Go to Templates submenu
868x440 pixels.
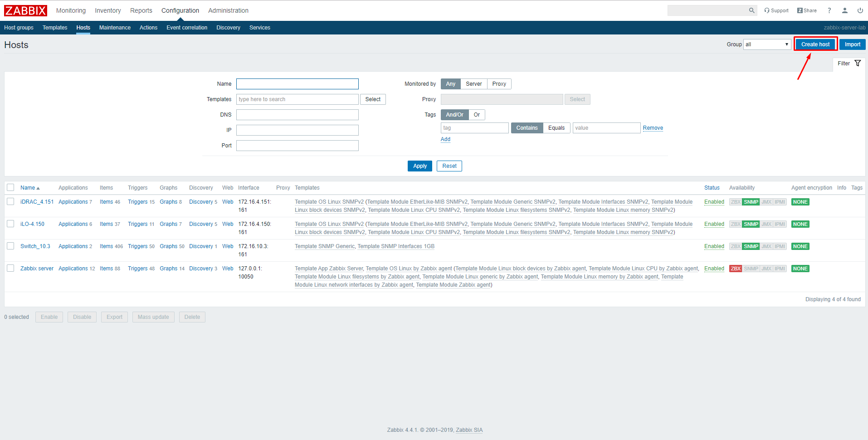coord(55,28)
